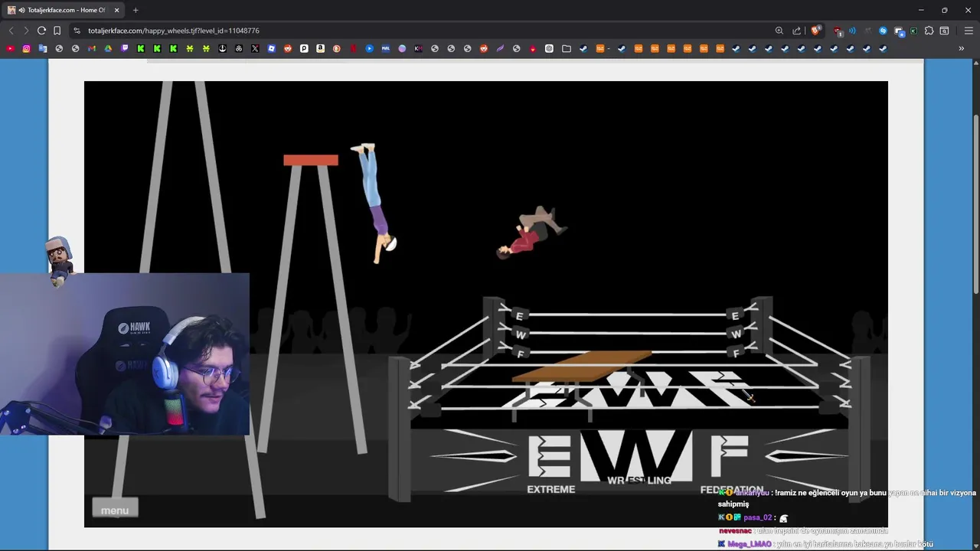Click the Brave Shields lion icon
980x551 pixels.
(815, 31)
